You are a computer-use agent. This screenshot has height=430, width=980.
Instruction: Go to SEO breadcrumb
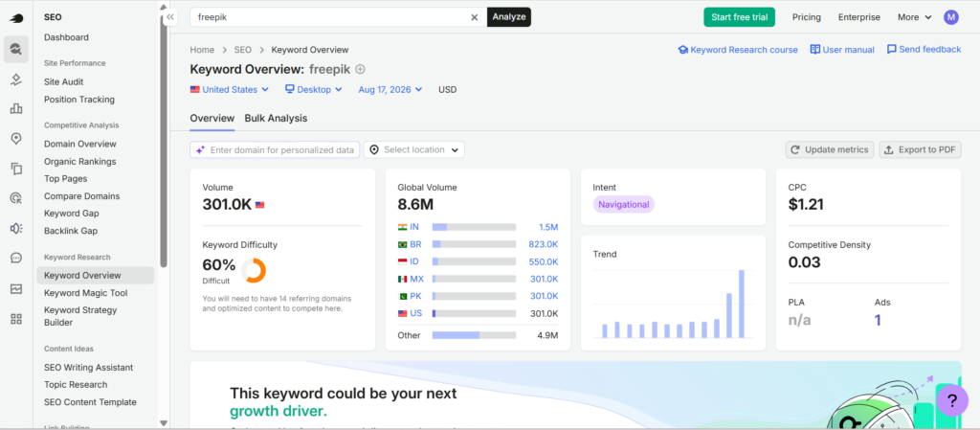242,50
